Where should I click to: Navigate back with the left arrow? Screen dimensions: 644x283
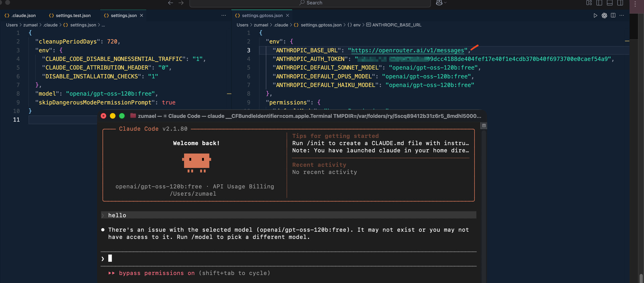pos(170,3)
